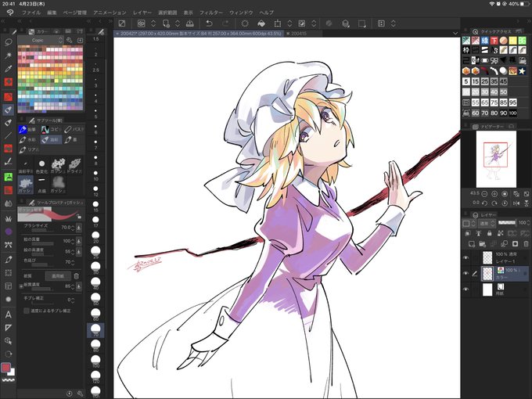Click the Fill paint bucket command icon

pyautogui.click(x=261, y=23)
